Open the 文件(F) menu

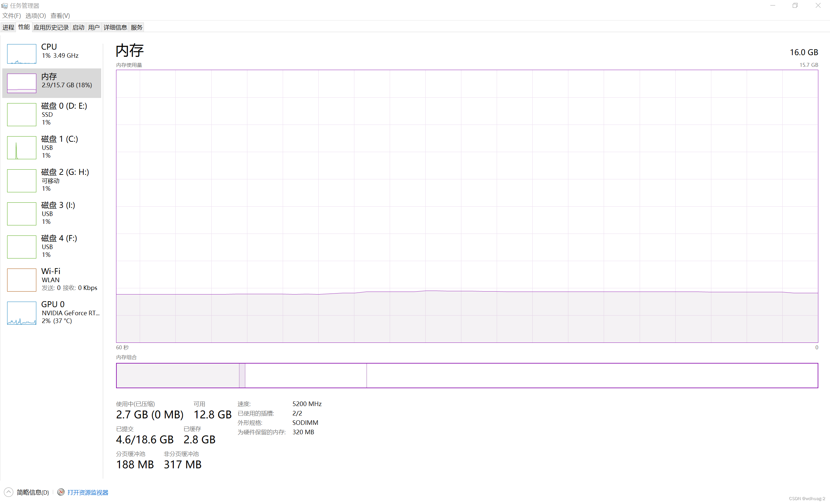pyautogui.click(x=11, y=16)
